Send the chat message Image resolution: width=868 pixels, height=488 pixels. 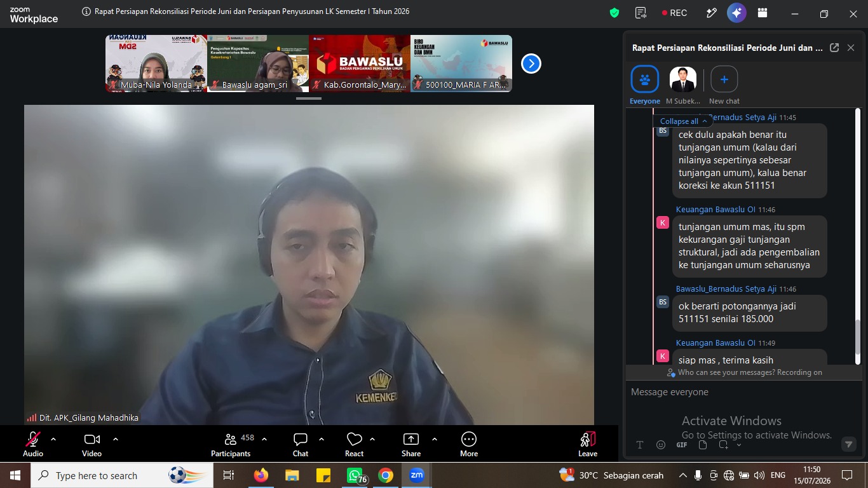tap(848, 444)
